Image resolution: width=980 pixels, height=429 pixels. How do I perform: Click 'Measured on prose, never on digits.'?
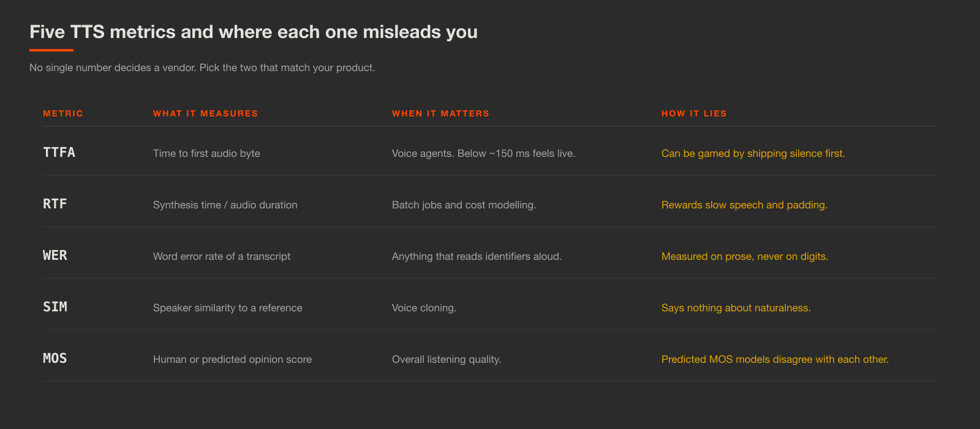coord(745,256)
